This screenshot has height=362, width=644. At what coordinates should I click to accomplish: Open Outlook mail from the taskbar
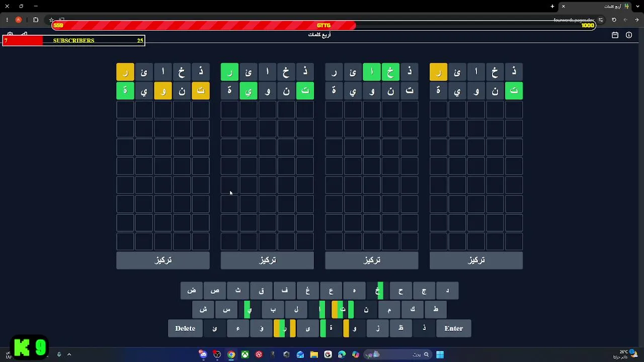[x=300, y=354]
